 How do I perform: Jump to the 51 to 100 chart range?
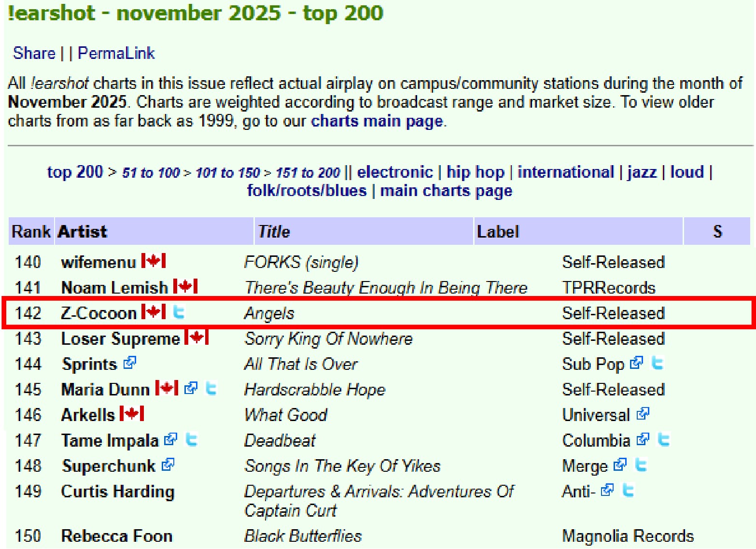pyautogui.click(x=151, y=173)
